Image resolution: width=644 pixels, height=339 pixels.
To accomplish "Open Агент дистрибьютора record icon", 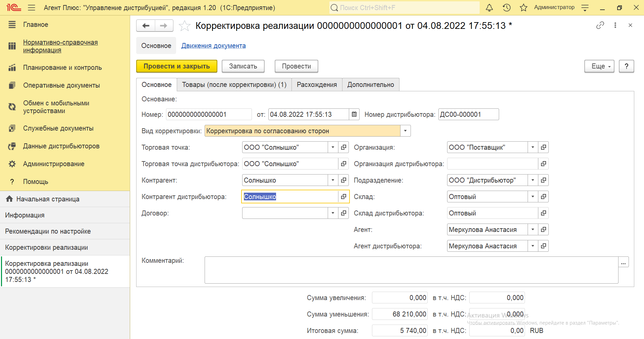I will point(543,246).
